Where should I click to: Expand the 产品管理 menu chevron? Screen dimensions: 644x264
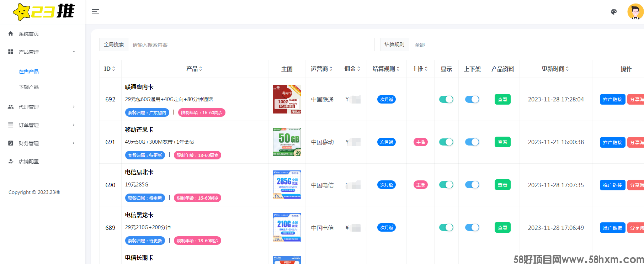point(74,52)
